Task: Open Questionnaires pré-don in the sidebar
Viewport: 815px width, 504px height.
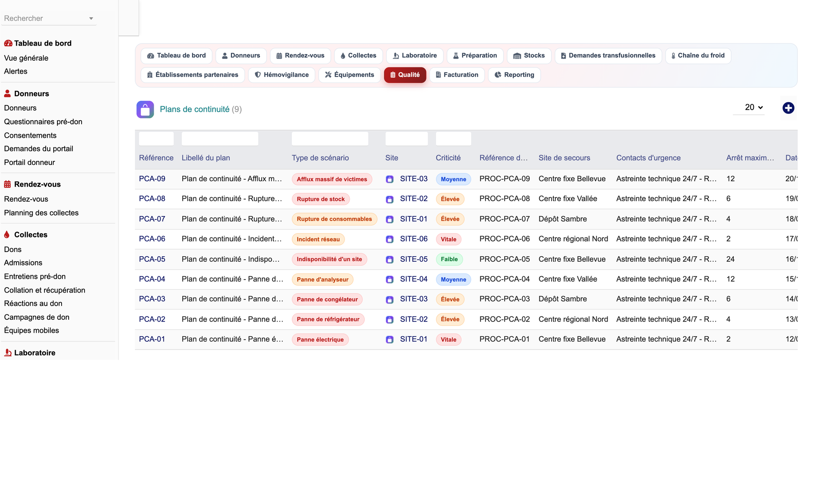Action: (43, 122)
